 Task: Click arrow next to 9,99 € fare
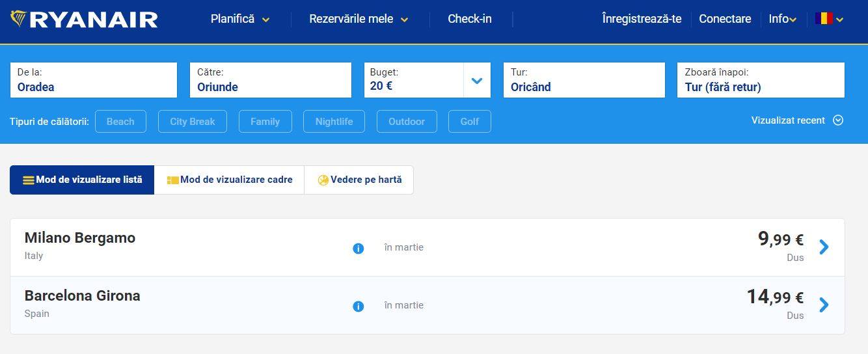824,247
